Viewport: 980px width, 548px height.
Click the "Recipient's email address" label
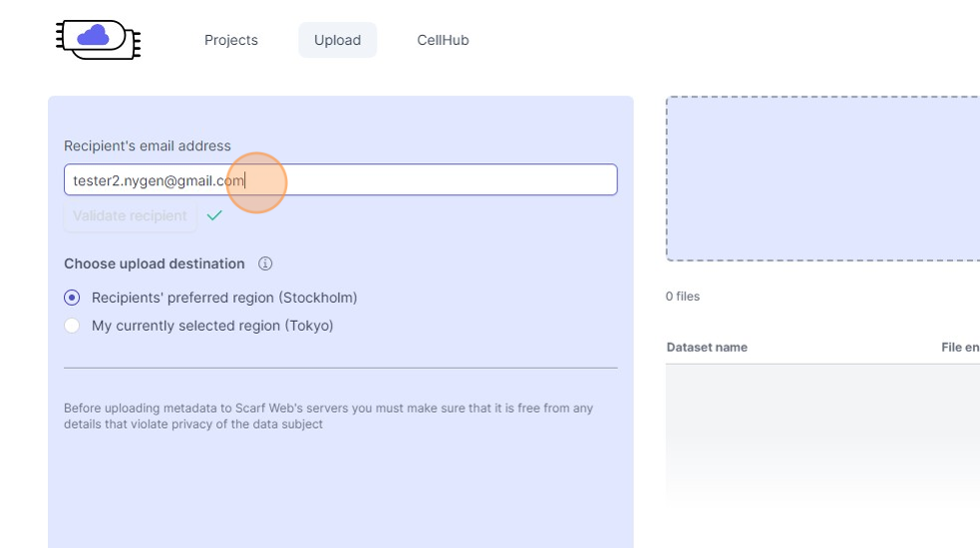tap(148, 146)
